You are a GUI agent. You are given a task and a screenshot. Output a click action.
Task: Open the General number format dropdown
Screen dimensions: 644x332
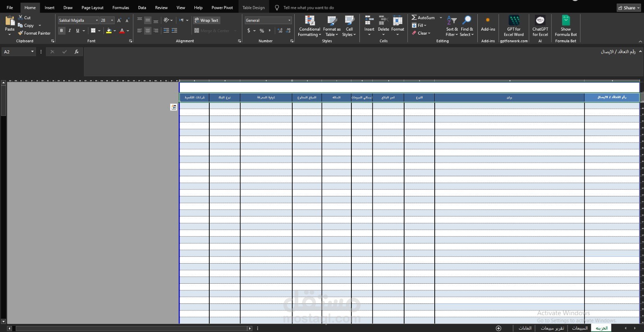(x=289, y=20)
